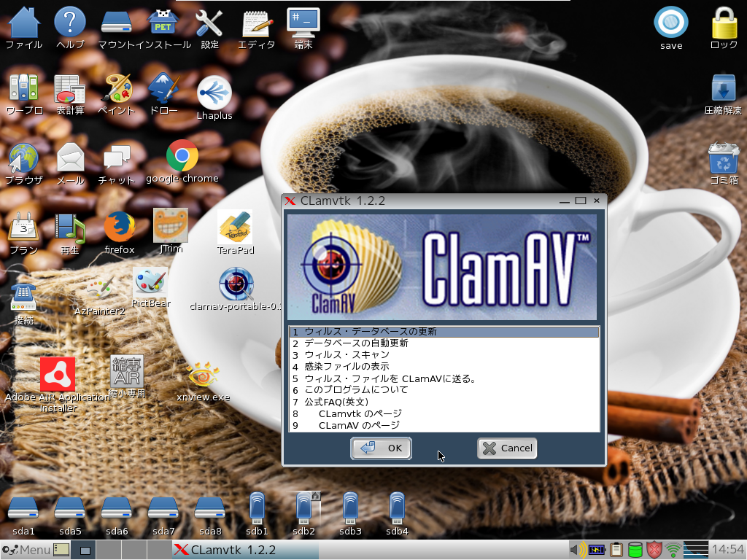Click the sda7 drive icon
Viewport: 747px width, 560px height.
[x=163, y=508]
